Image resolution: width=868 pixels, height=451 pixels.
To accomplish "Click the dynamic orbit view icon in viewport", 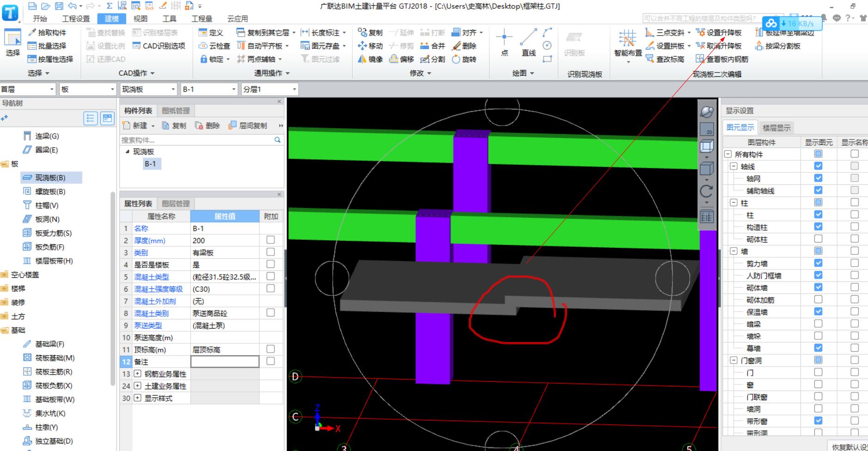I will coord(706,111).
